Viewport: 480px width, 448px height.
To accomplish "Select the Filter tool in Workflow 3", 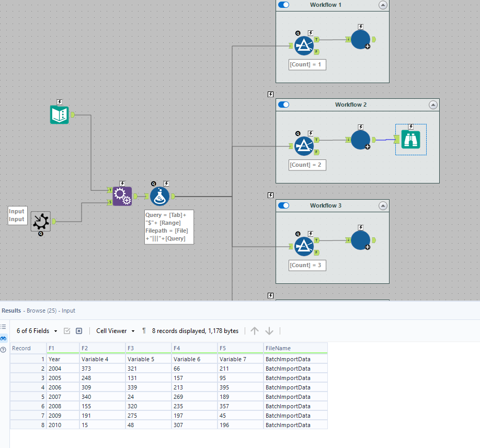I will [x=304, y=246].
